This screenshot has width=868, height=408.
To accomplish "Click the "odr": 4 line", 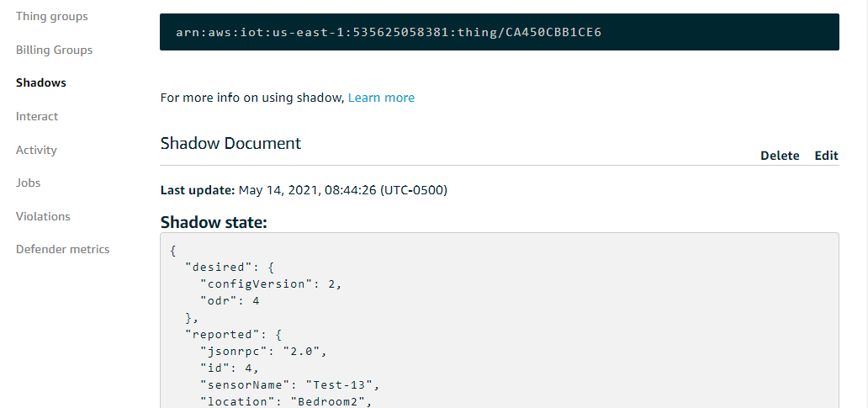I will [229, 300].
